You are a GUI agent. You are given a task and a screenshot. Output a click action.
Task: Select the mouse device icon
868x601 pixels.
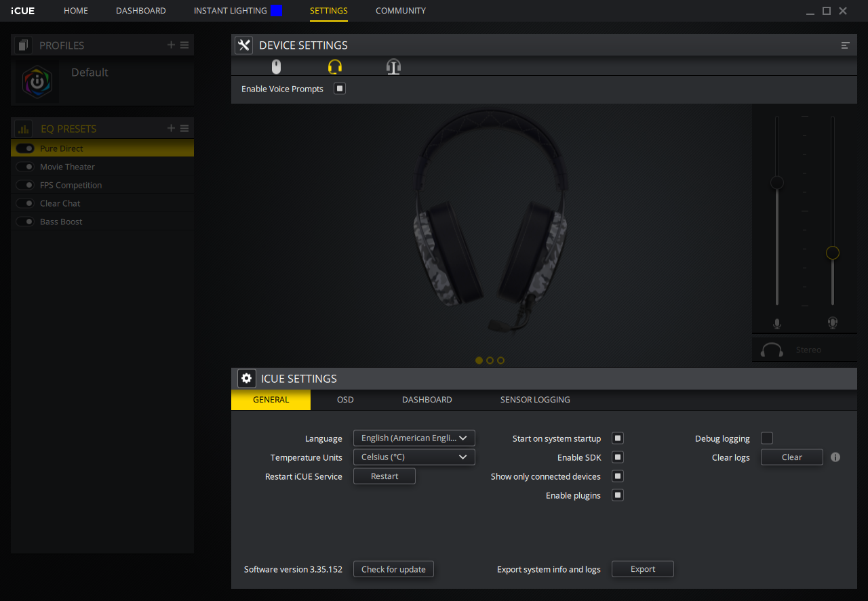[276, 66]
